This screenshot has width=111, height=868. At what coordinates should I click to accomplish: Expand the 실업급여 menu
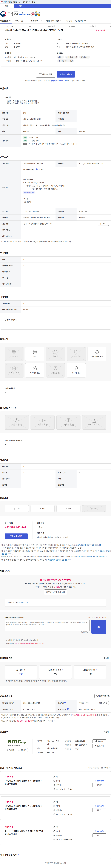[36, 21]
